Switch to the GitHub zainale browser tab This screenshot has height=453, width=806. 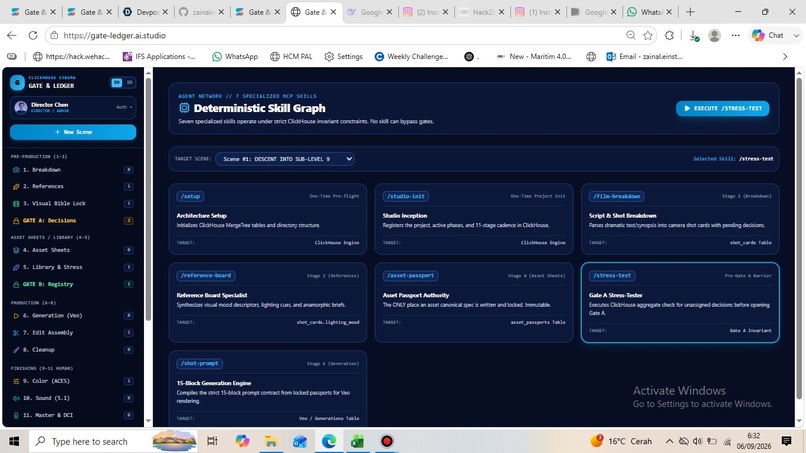[x=202, y=12]
